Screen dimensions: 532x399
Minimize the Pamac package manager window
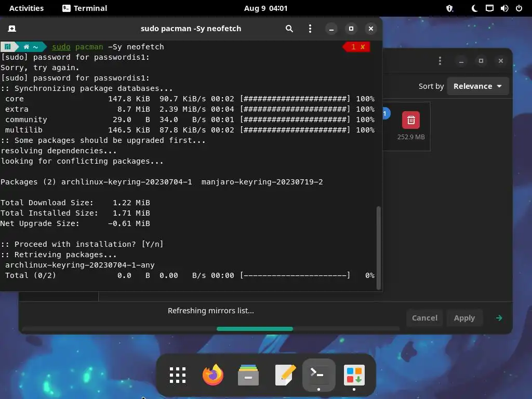coord(461,61)
